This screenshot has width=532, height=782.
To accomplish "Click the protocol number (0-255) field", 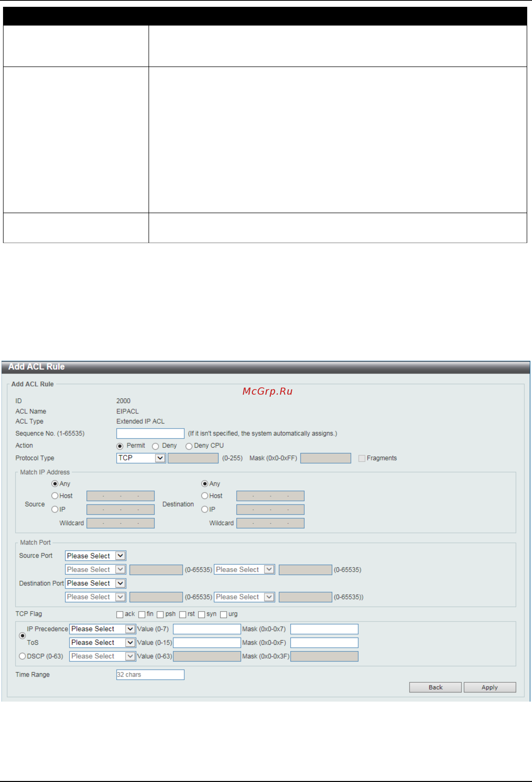I will click(193, 458).
